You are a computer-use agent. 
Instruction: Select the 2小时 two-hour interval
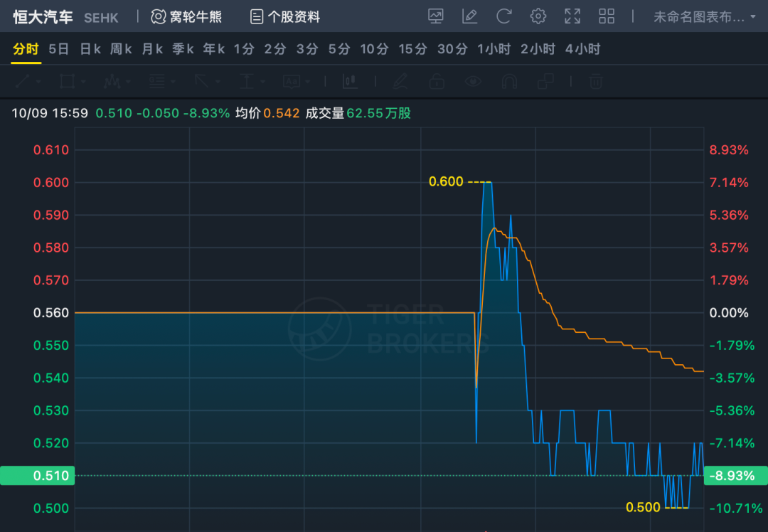[x=538, y=49]
